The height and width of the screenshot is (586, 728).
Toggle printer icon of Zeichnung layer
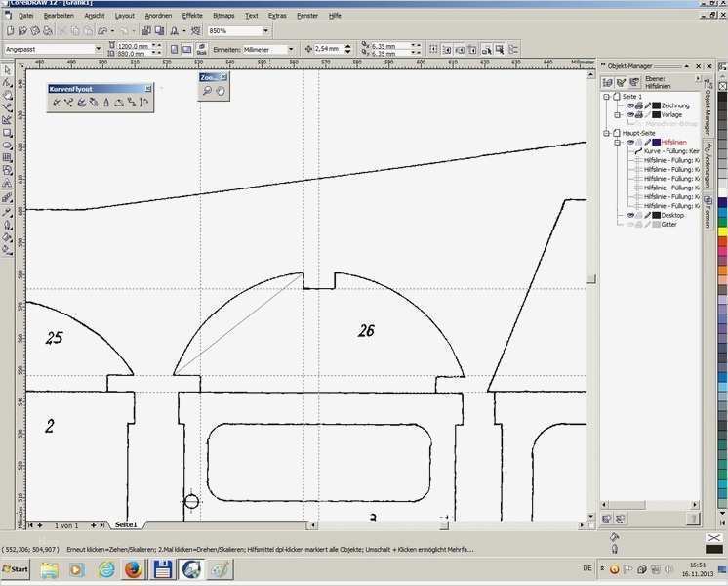point(639,105)
